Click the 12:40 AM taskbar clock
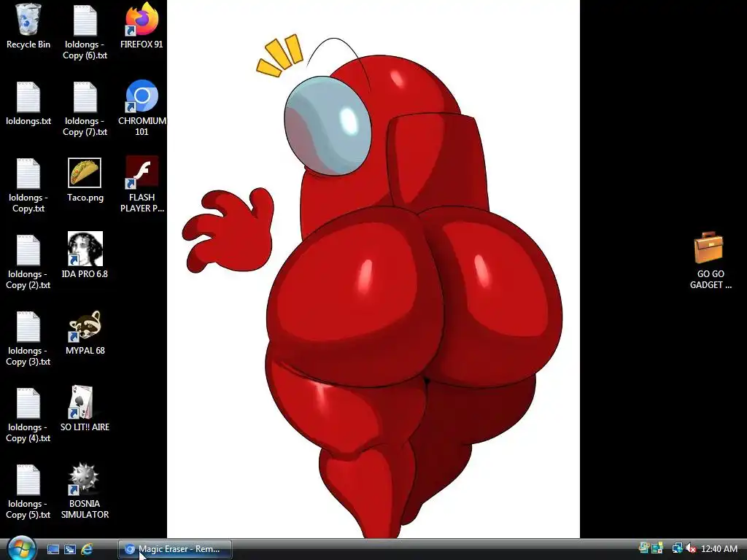 click(719, 549)
